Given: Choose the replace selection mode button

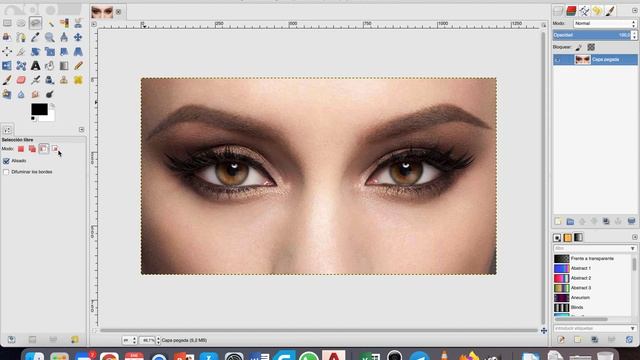Looking at the screenshot, I should pos(21,149).
